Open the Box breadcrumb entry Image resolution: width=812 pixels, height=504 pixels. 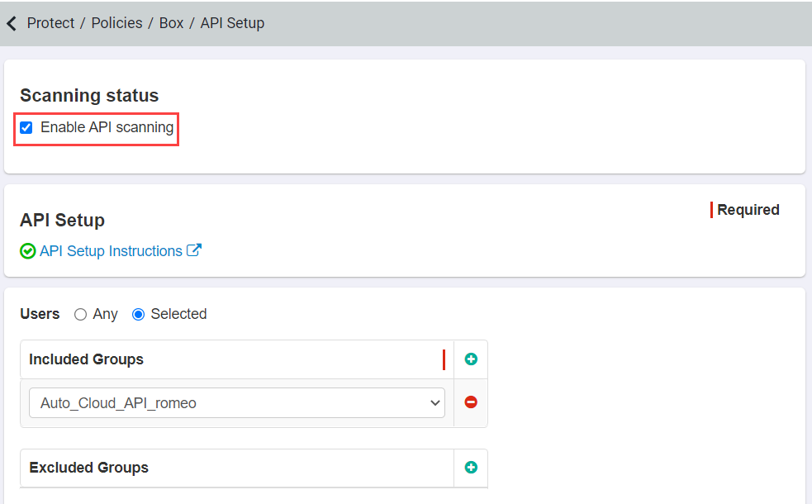[x=171, y=23]
